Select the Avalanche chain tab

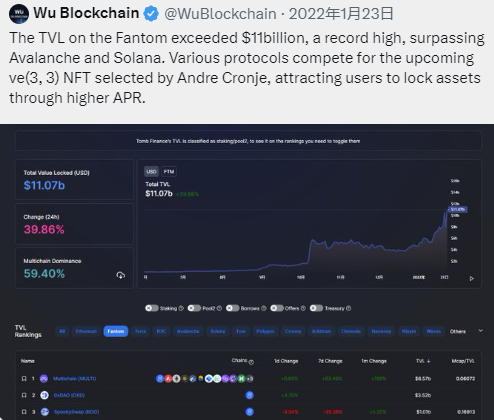(x=188, y=331)
